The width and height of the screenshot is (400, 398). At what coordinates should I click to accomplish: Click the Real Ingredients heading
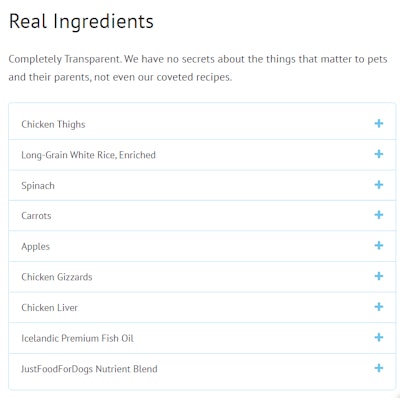click(81, 22)
